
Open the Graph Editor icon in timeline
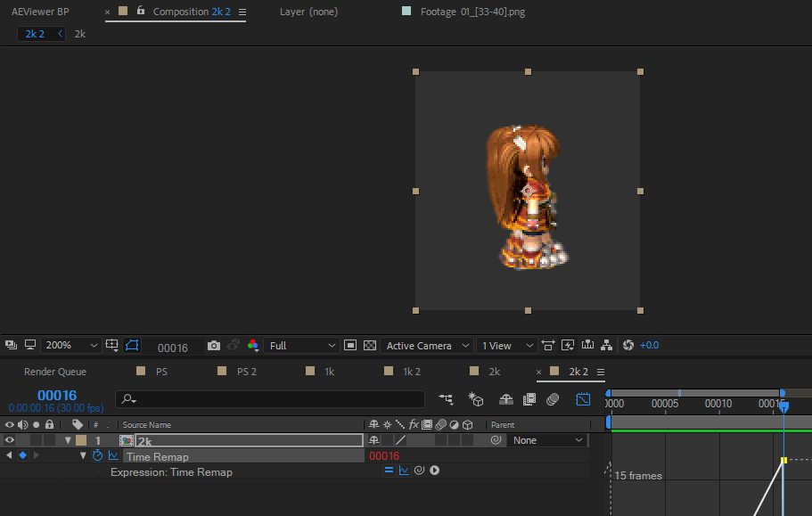(583, 399)
